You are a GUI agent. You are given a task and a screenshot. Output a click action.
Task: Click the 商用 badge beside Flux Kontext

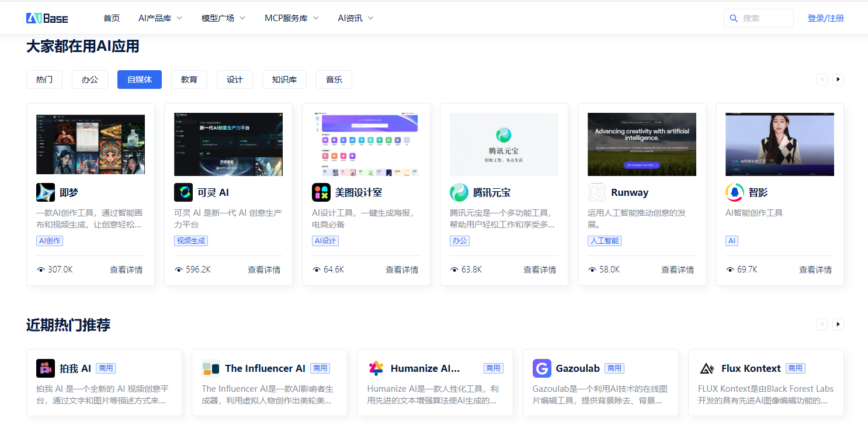pos(796,368)
